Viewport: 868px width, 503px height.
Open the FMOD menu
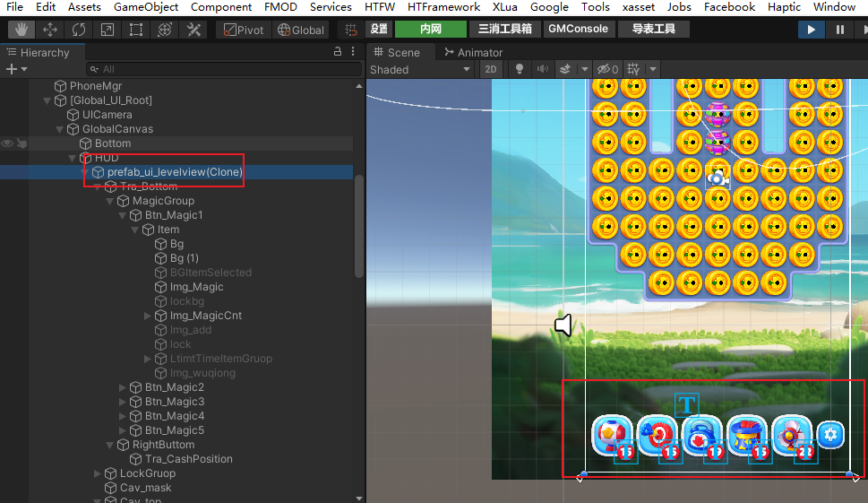click(280, 6)
